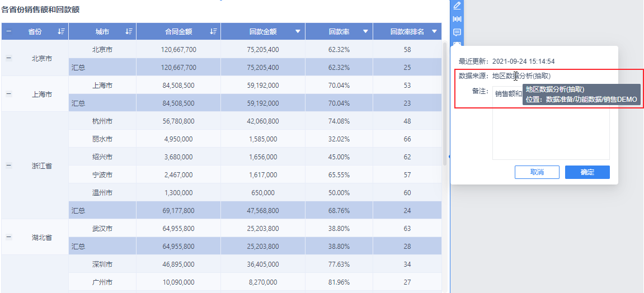The width and height of the screenshot is (644, 293).
Task: Select the 宁波市 city cell
Action: click(103, 175)
